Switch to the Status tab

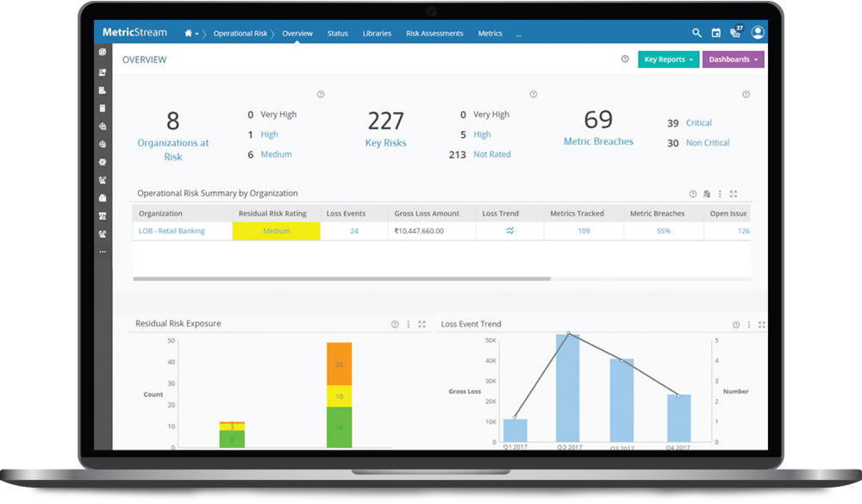coord(338,34)
